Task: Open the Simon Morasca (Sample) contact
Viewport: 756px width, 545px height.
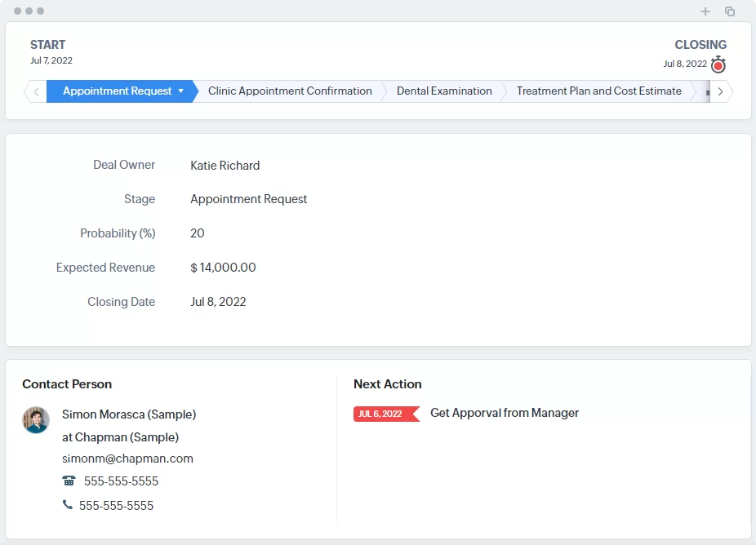Action: 129,414
